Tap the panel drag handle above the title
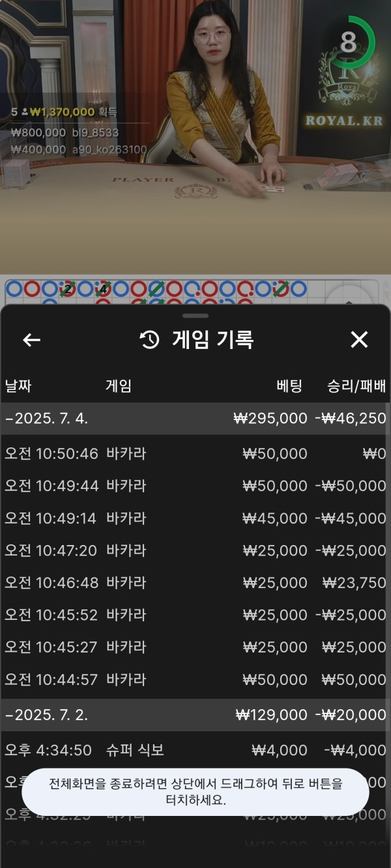Screen dimensions: 391x868 (x=195, y=315)
